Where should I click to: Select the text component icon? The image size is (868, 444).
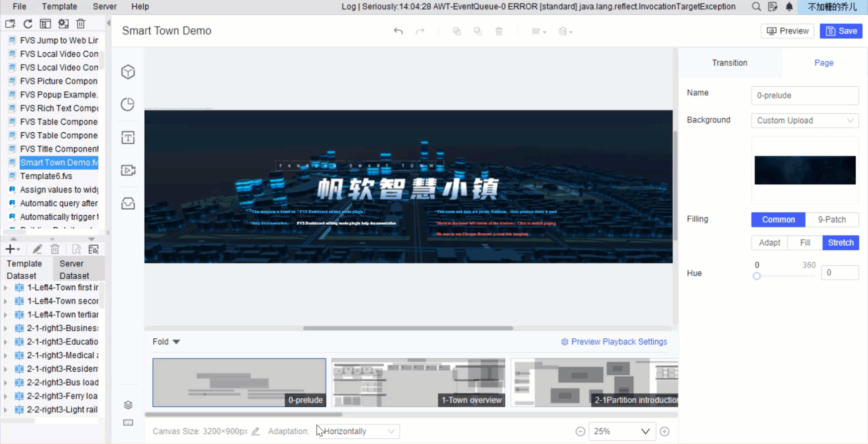128,137
